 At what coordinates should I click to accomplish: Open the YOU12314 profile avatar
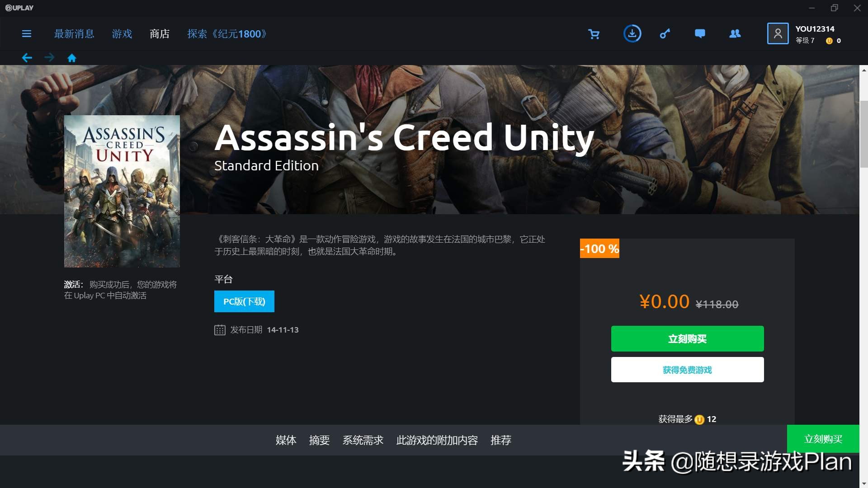pos(778,33)
